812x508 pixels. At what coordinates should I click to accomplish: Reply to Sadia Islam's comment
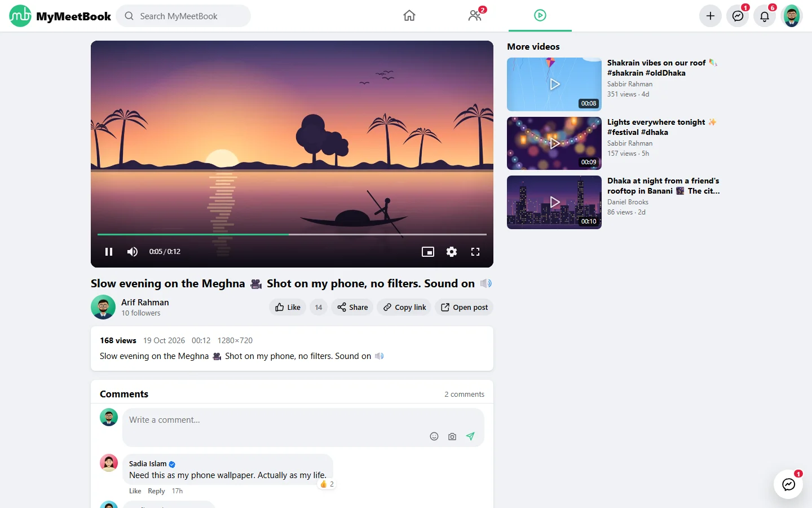click(x=156, y=491)
